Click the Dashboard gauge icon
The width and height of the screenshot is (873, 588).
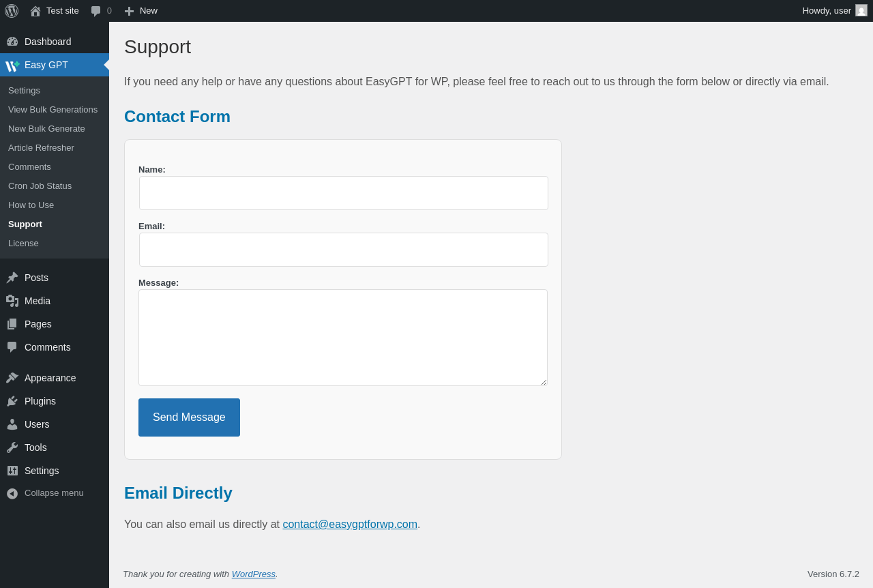click(x=12, y=42)
